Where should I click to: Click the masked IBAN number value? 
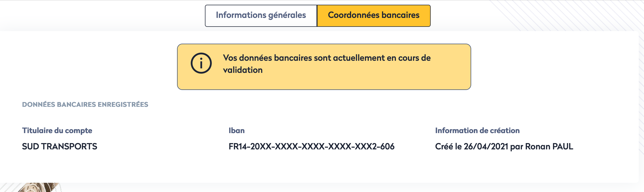click(311, 146)
